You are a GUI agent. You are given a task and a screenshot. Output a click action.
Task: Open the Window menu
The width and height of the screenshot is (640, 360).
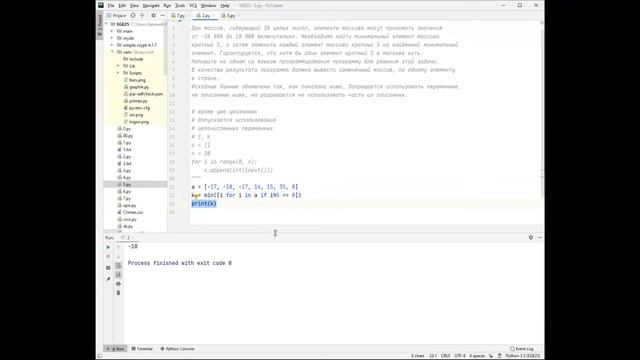tap(209, 6)
